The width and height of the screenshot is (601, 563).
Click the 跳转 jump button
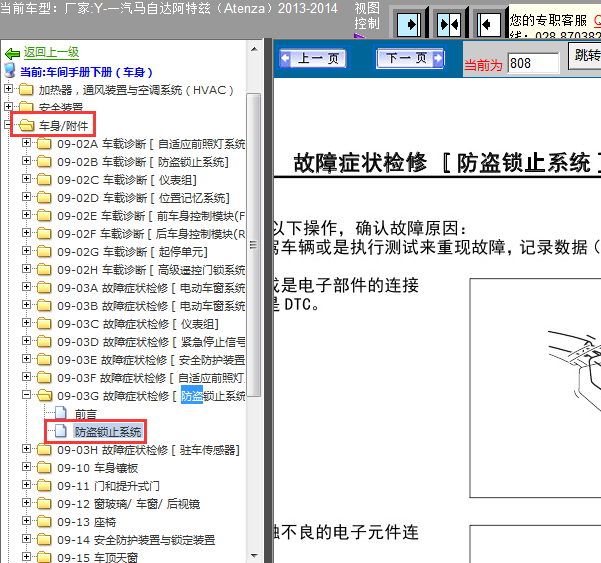click(585, 56)
